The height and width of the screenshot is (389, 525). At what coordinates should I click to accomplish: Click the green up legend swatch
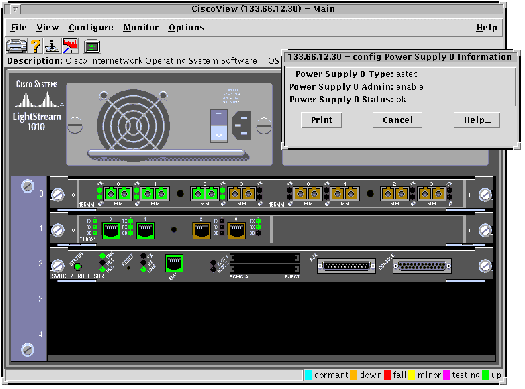[485, 375]
